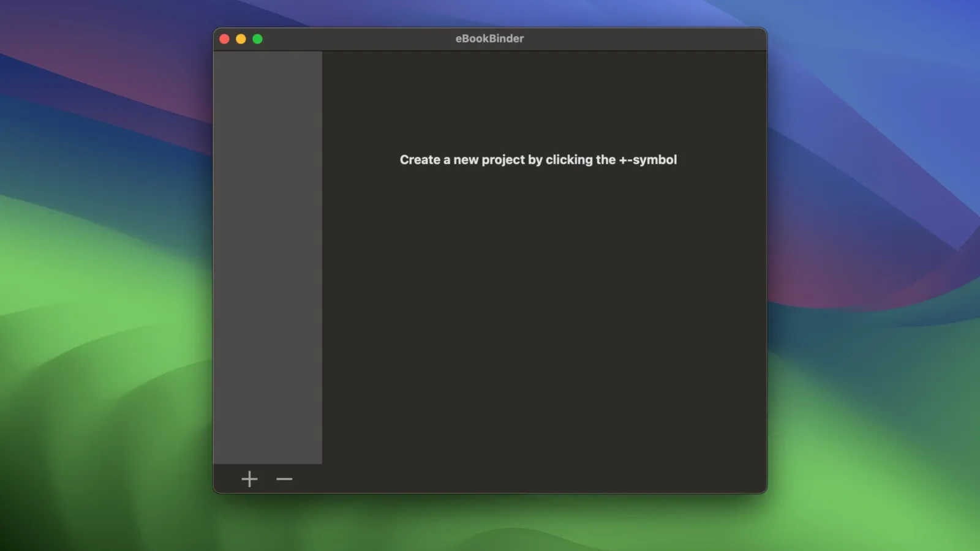Add a new project with the plus button

tap(249, 479)
